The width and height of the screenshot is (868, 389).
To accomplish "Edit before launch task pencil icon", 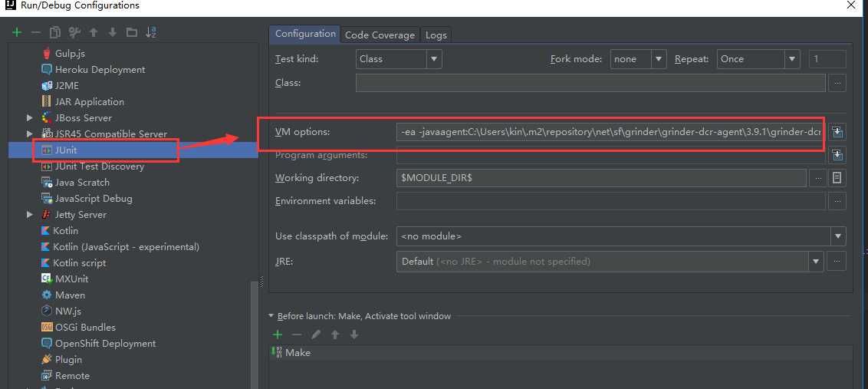I will point(316,335).
